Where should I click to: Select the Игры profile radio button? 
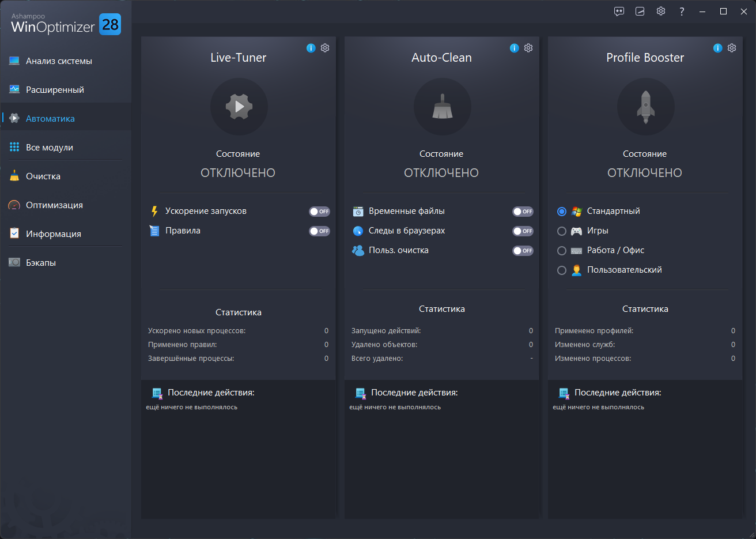click(562, 231)
